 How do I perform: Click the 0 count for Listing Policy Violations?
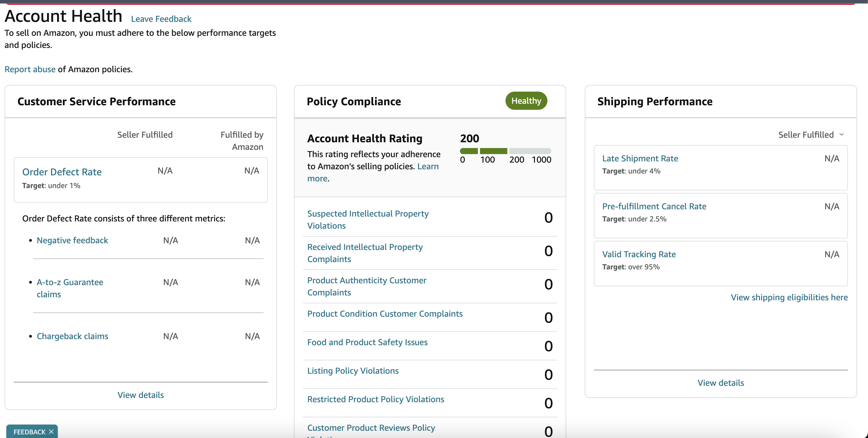(x=548, y=374)
